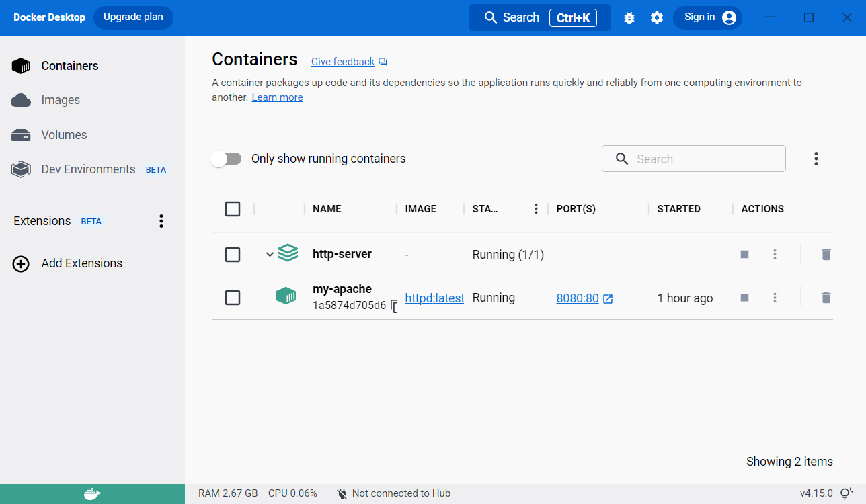This screenshot has width=866, height=504.
Task: Click the http-server stack icon
Action: coord(288,253)
